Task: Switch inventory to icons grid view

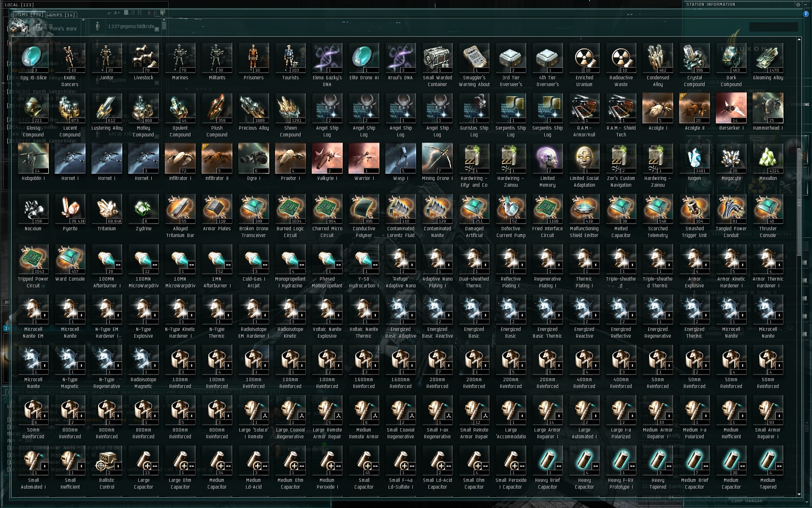Action: click(x=38, y=26)
